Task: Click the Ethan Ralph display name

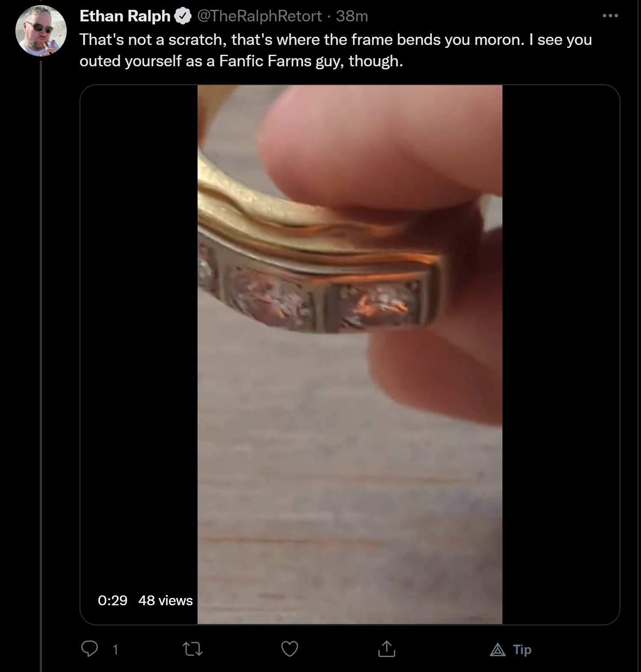Action: [x=125, y=16]
